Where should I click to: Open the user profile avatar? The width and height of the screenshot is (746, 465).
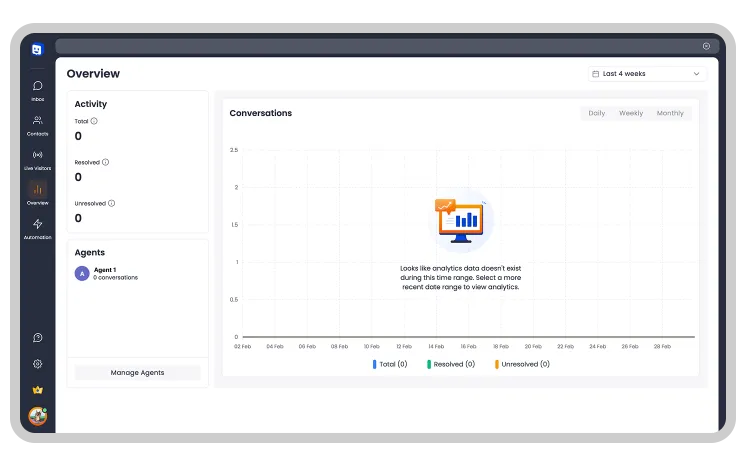click(38, 416)
